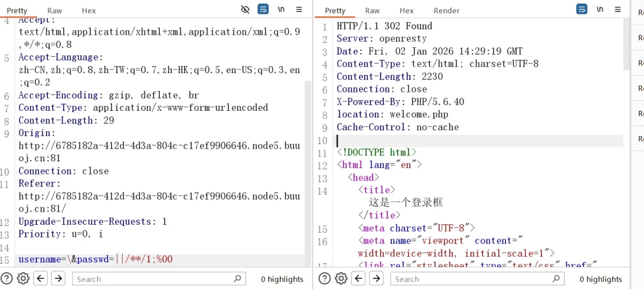The width and height of the screenshot is (644, 289).
Task: Go to previous search match in request
Action: (x=41, y=278)
